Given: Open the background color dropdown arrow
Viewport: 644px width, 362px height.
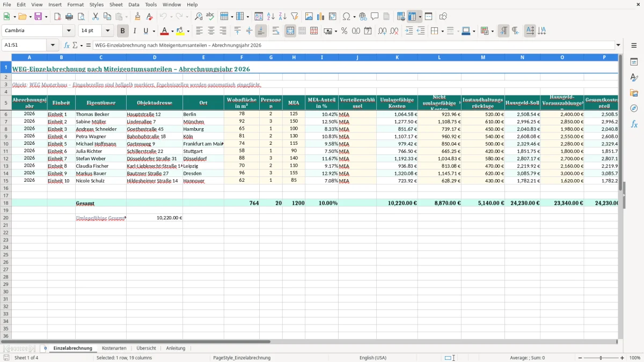Looking at the screenshot, I should 188,31.
